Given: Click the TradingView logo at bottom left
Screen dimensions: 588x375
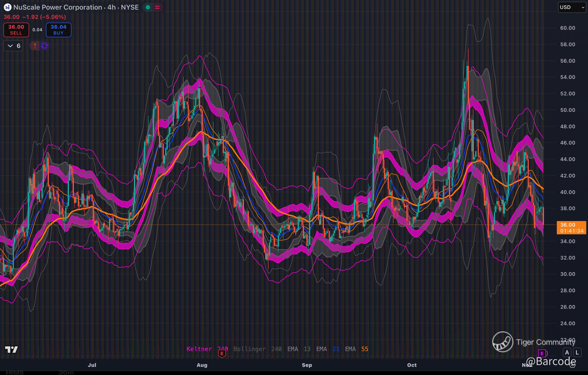Looking at the screenshot, I should [12, 350].
